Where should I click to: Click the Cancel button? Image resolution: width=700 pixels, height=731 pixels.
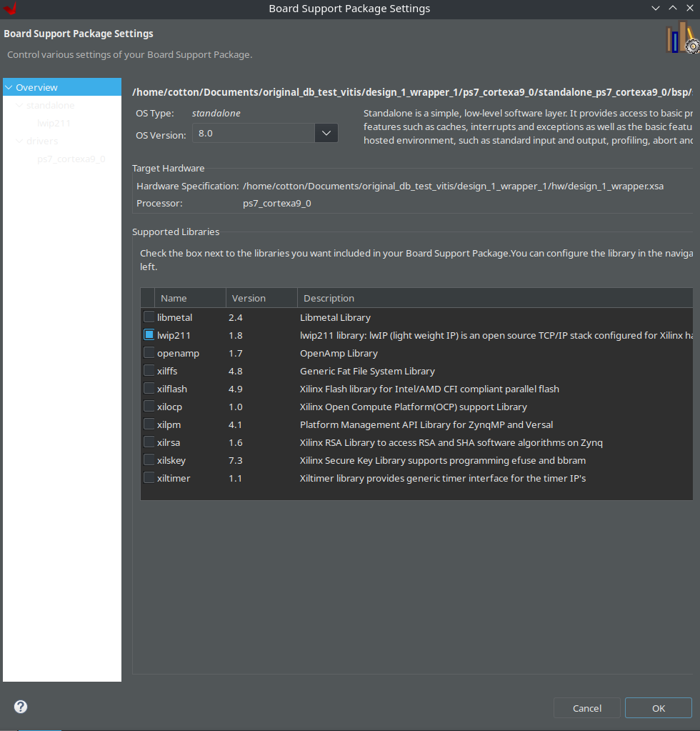[x=586, y=708]
